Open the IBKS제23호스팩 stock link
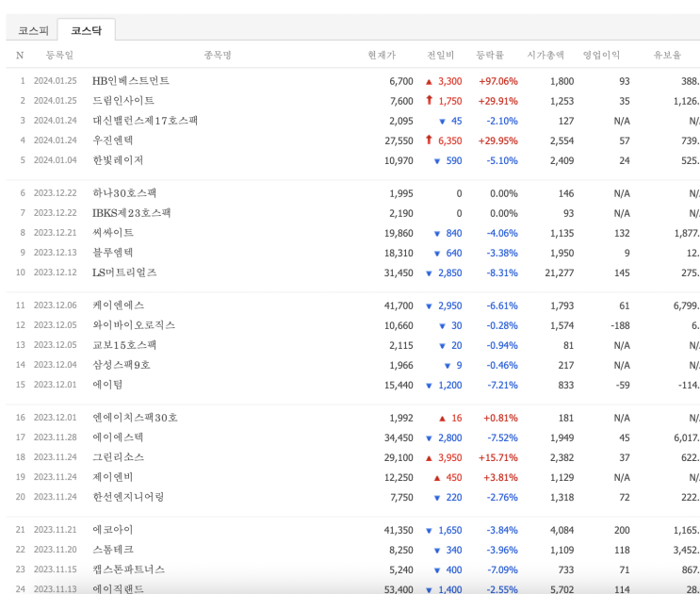The height and width of the screenshot is (594, 700). pyautogui.click(x=131, y=213)
